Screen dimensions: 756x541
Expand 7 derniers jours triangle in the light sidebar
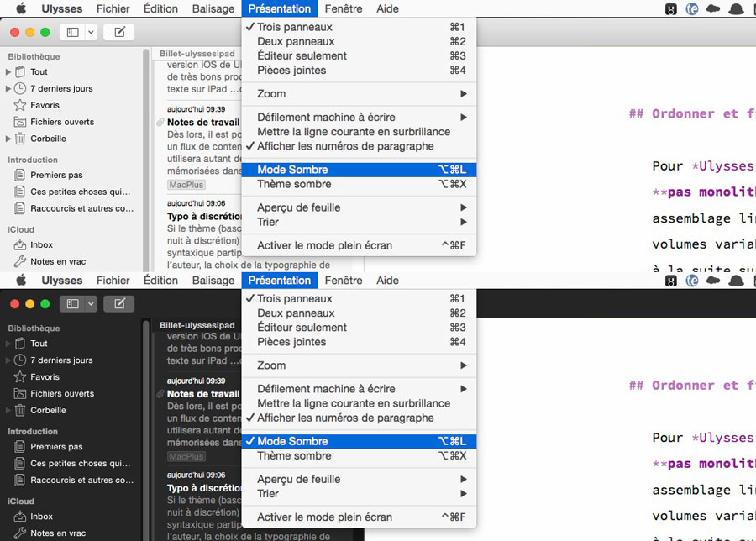pyautogui.click(x=8, y=88)
